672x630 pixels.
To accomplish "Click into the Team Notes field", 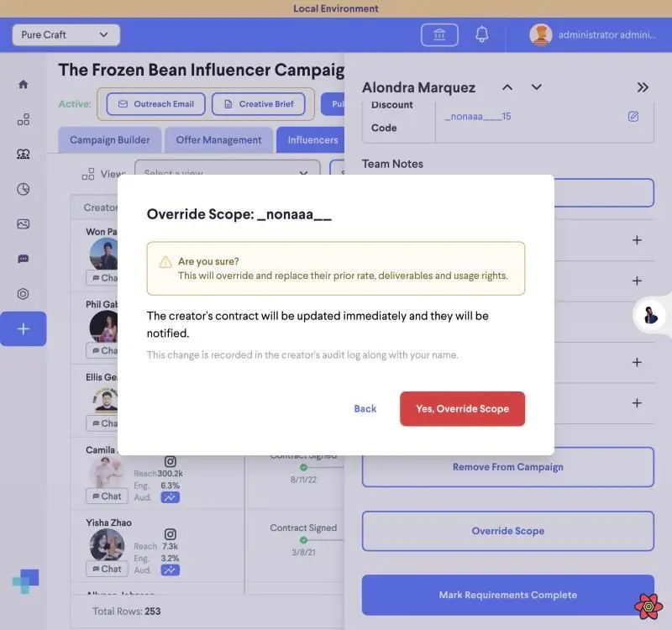I will 604,193.
